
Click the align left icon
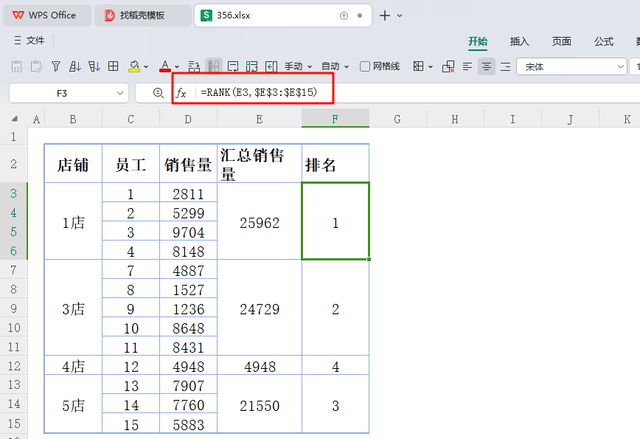[x=467, y=66]
